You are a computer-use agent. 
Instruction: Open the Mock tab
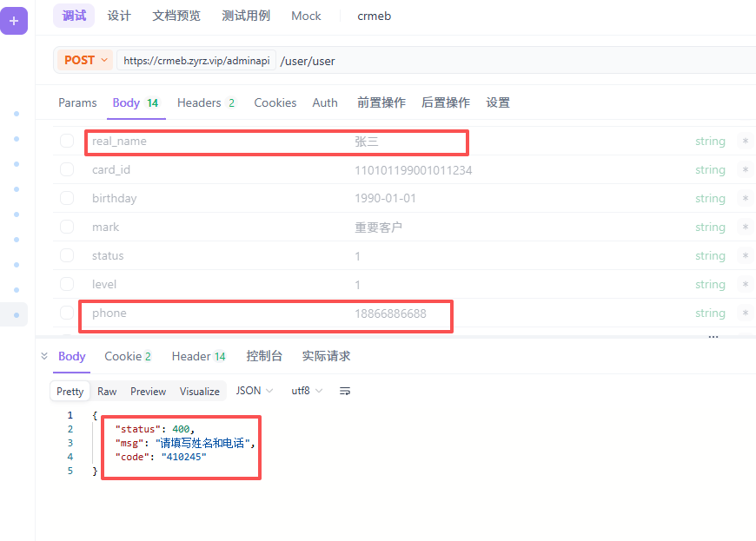point(306,16)
